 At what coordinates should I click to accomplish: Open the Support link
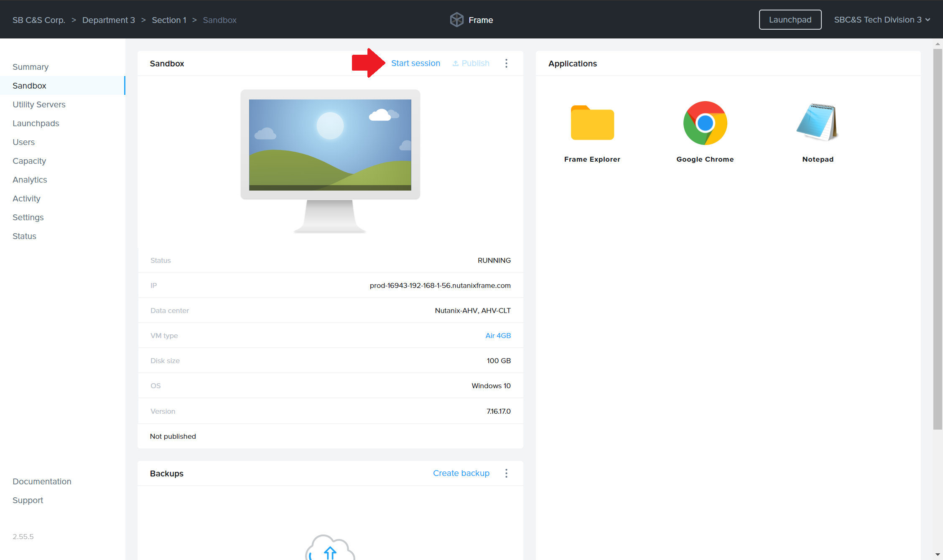28,500
